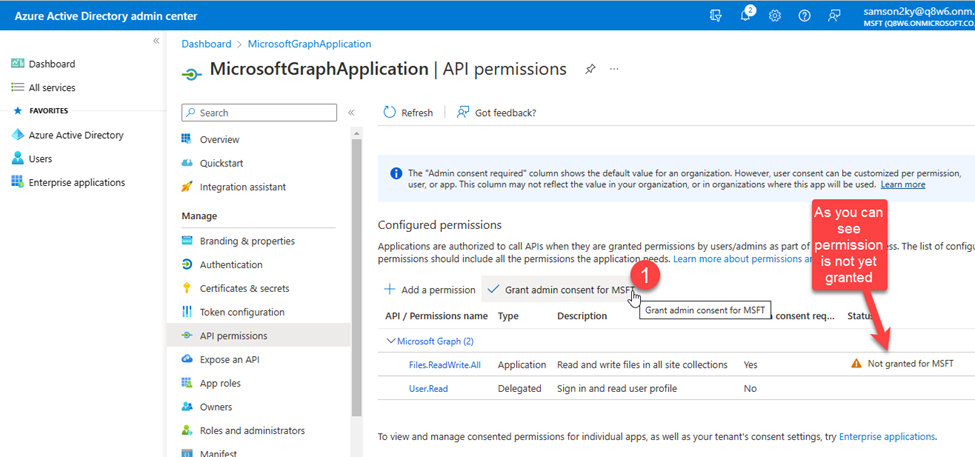Viewport: 975px width, 457px height.
Task: Open the more options ellipsis in title
Action: [614, 69]
